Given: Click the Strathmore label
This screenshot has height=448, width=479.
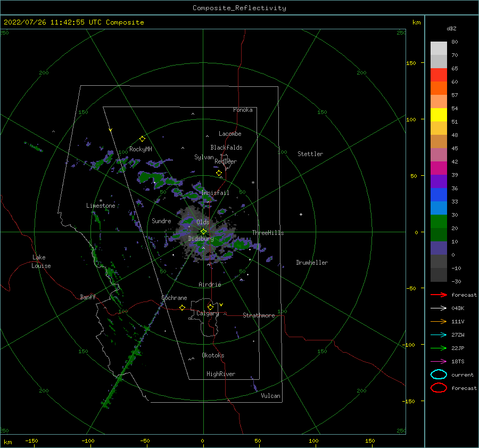Looking at the screenshot, I should 259,315.
